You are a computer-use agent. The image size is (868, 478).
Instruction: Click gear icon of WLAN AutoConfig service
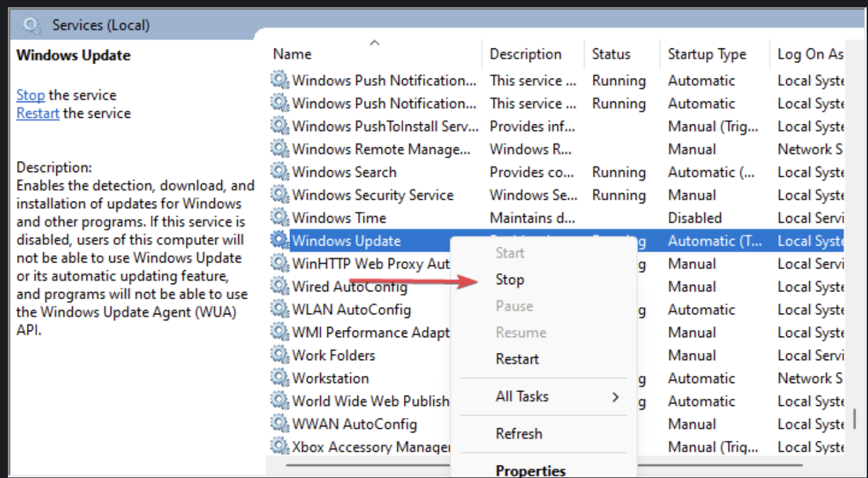(280, 309)
